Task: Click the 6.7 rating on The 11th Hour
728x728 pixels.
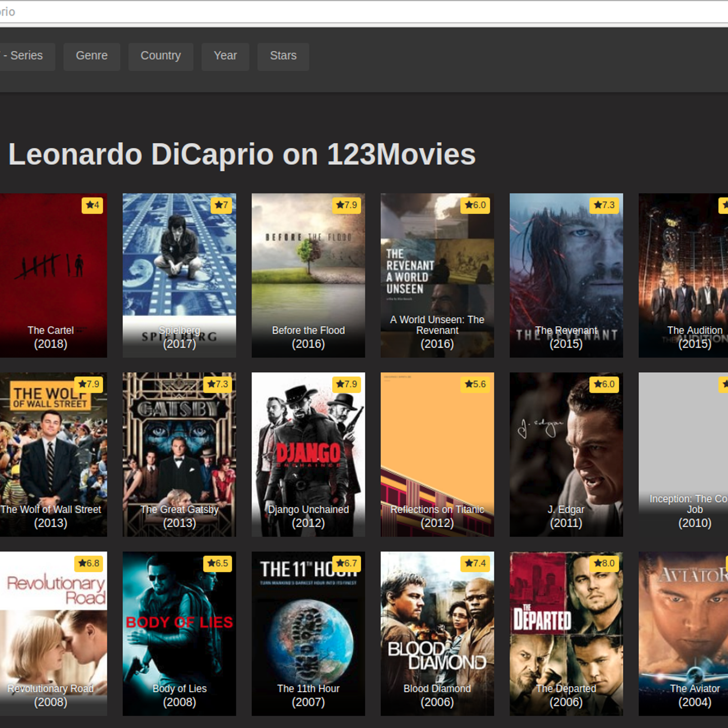Action: (x=347, y=564)
